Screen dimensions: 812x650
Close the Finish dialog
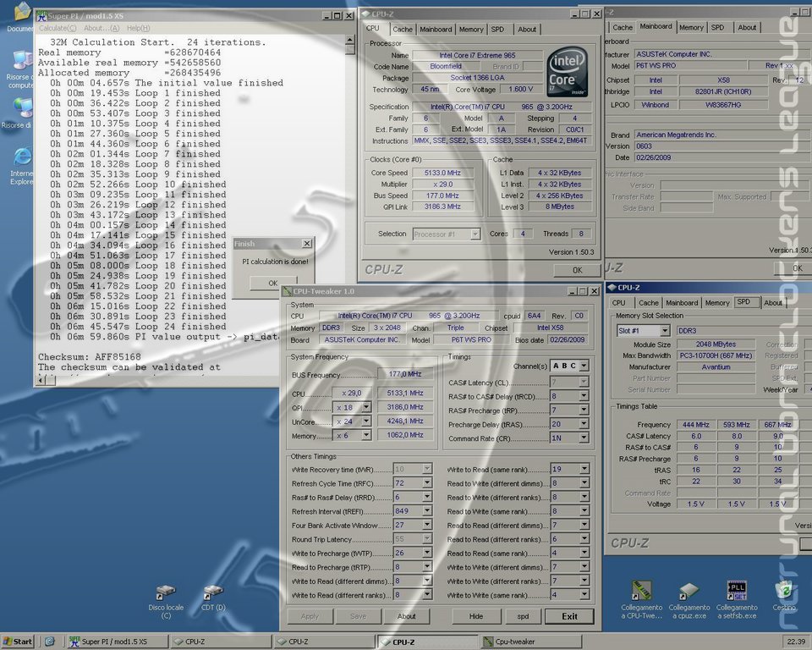306,243
